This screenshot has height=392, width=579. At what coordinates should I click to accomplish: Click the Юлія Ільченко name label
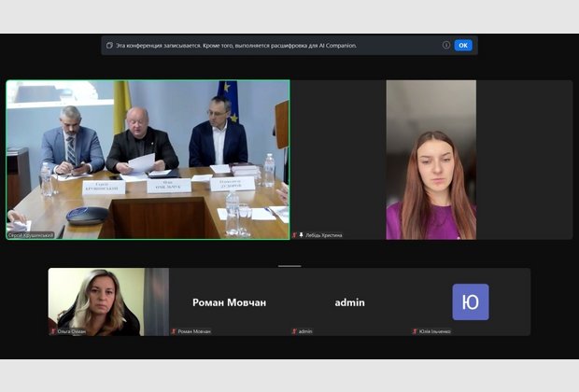[434, 331]
